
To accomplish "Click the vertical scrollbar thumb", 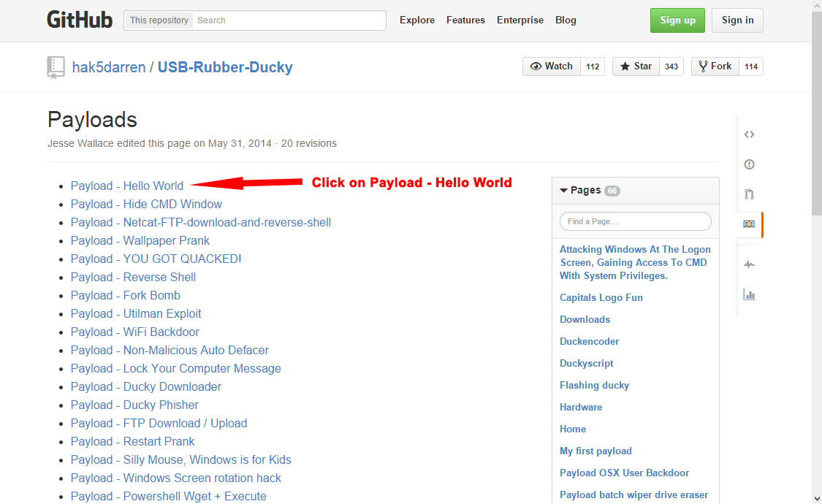I will [x=817, y=112].
